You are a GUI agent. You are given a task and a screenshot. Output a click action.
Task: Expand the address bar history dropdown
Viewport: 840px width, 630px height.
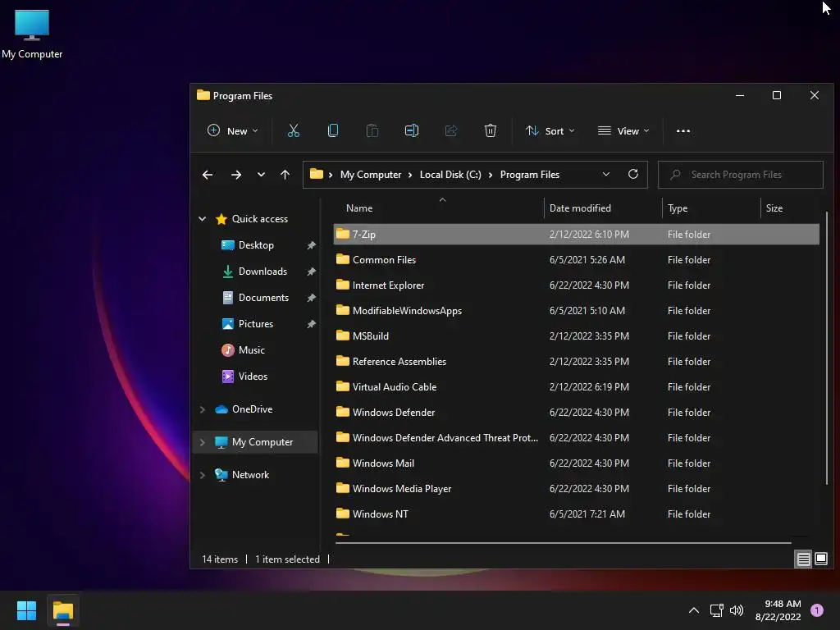(x=606, y=174)
